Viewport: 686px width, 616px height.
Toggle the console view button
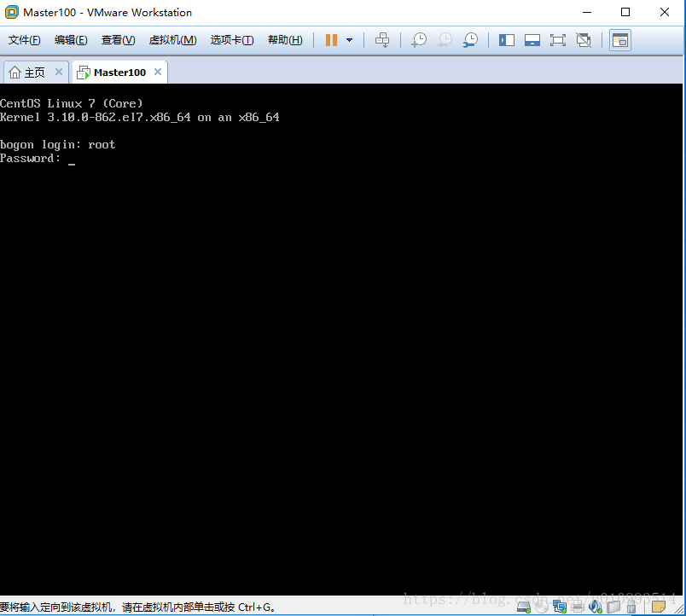tap(620, 40)
